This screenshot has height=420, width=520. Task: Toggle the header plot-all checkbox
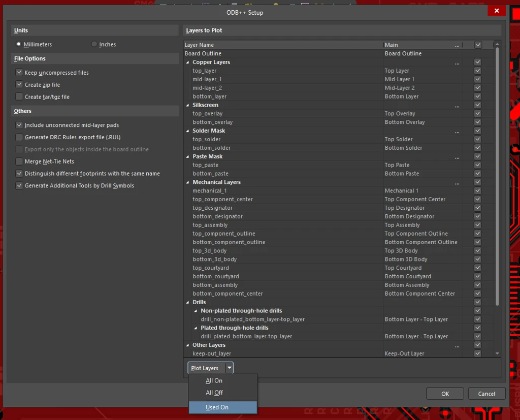[478, 45]
